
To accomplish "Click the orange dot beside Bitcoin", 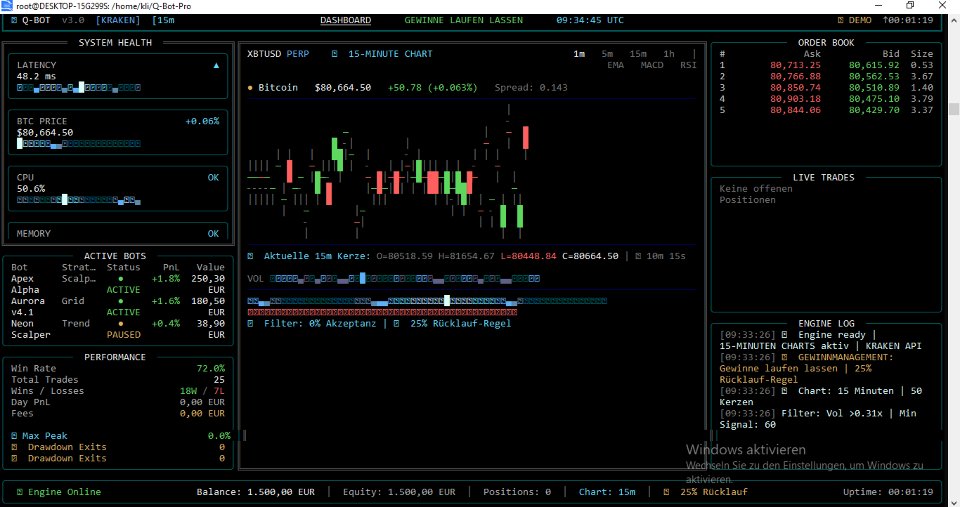I will pos(250,88).
